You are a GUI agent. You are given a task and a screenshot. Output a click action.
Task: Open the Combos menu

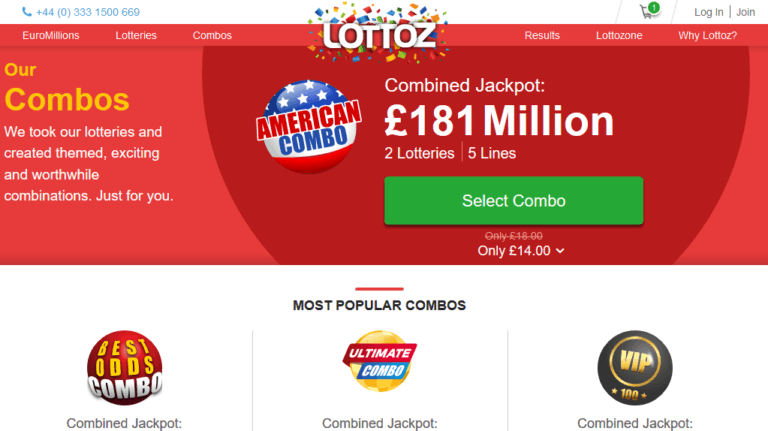(212, 35)
